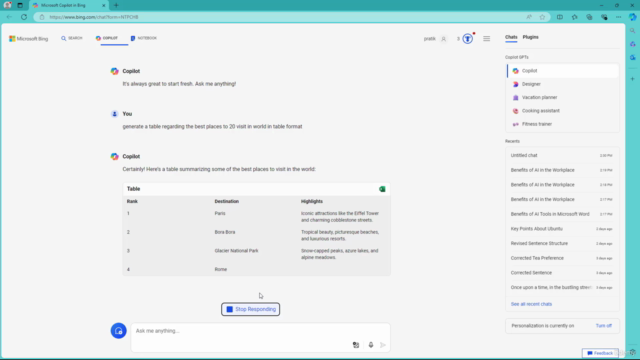
Task: Refresh the page with reload icon
Action: (x=24, y=17)
